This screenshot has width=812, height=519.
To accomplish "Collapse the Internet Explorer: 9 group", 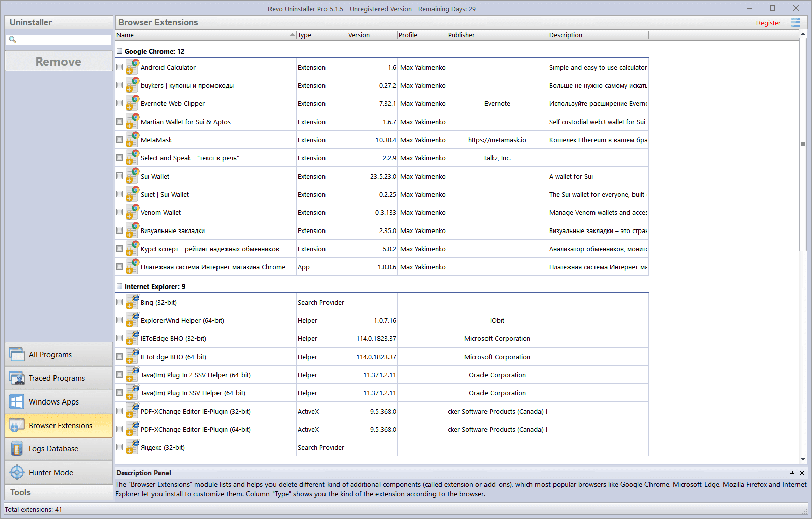I will tap(120, 286).
